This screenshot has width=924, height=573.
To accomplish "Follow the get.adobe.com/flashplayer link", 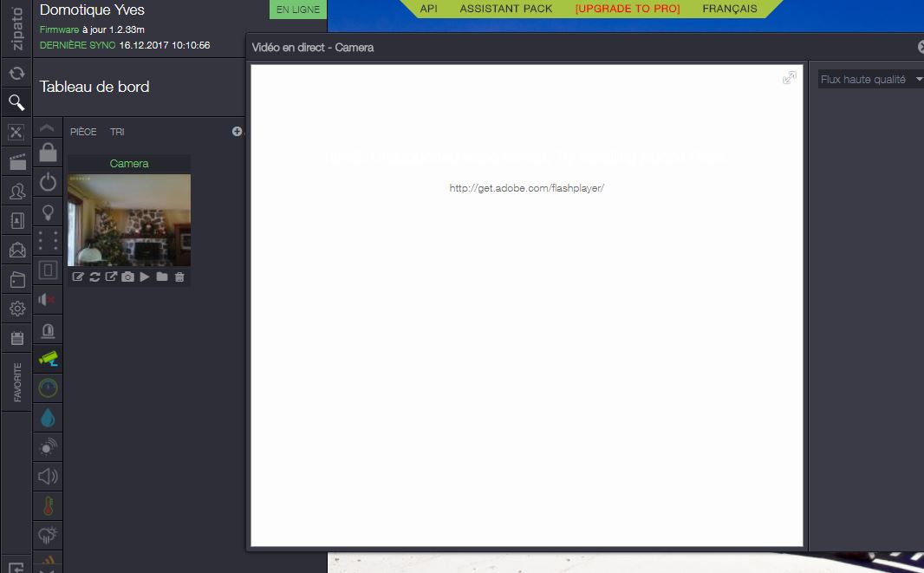I will (526, 188).
